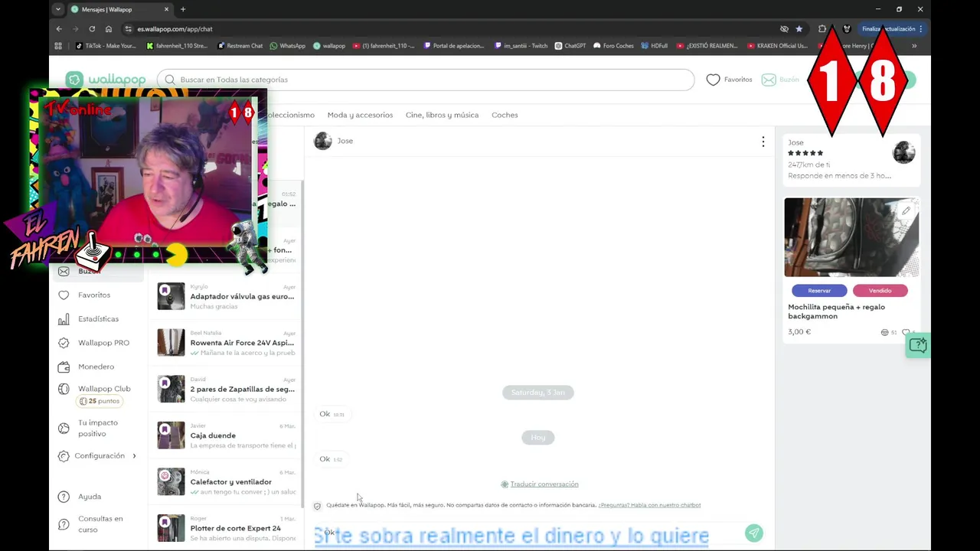Open the 'Restream Chat' bookmark
Image resolution: width=980 pixels, height=551 pixels.
240,46
